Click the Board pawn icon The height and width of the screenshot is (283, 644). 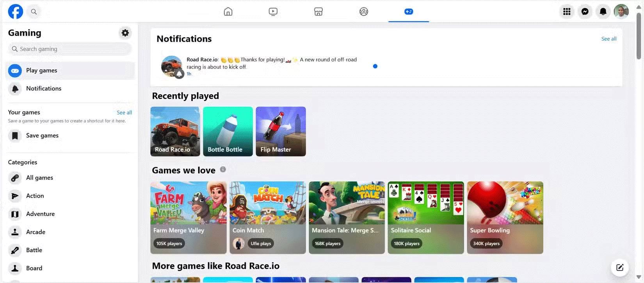pos(15,268)
